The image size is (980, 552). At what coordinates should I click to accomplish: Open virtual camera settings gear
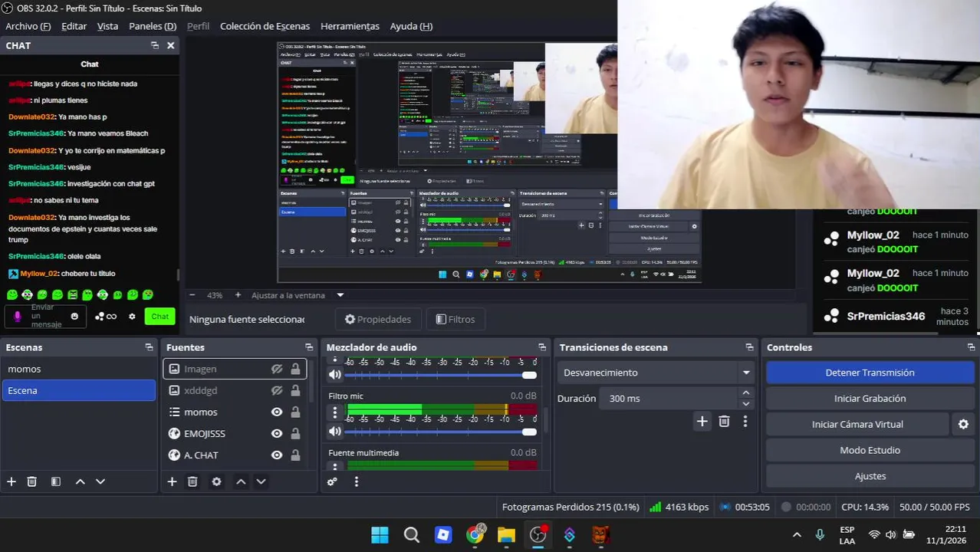(x=963, y=424)
